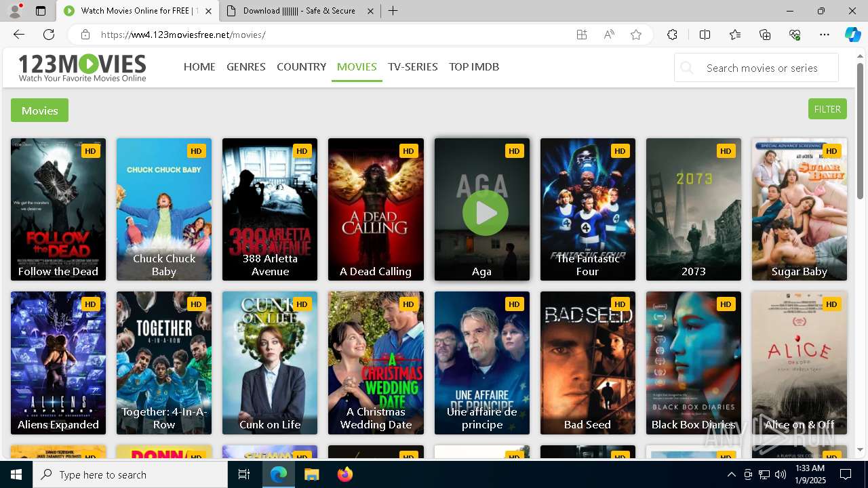Launch Copilot sidebar
Screen dimensions: 868x488
pos(852,35)
